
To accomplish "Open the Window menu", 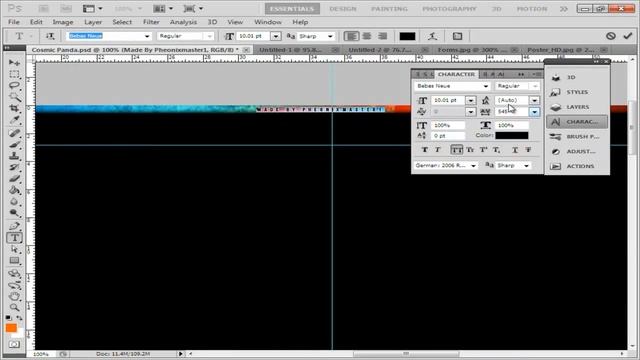I will point(268,22).
